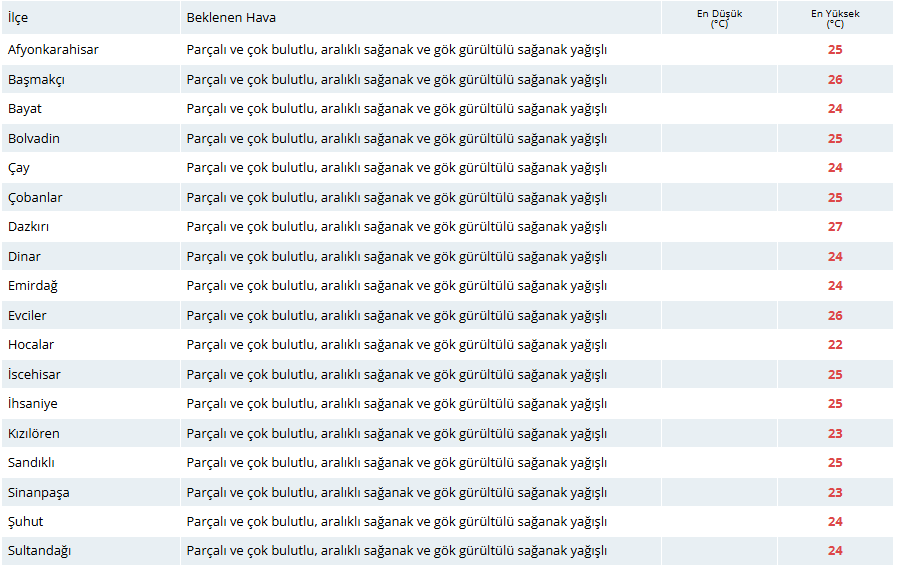897x565 pixels.
Task: Click Bolvadin's high temperature 25
Action: point(835,138)
